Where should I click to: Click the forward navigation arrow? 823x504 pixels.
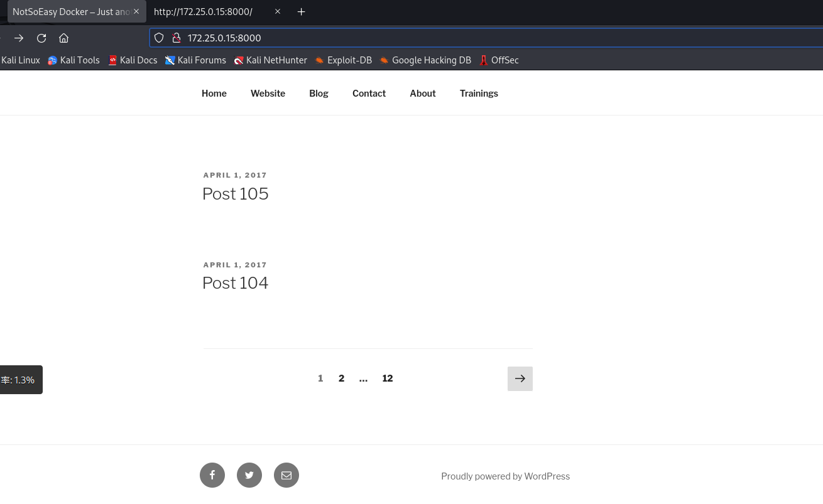[19, 38]
